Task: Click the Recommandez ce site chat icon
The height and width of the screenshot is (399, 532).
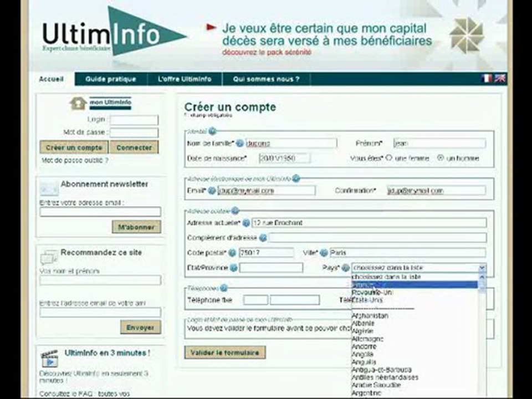Action: [x=49, y=257]
